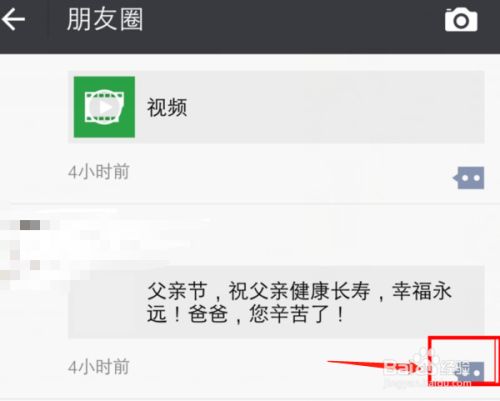Click the 朋友圈 title in header

pos(105,20)
